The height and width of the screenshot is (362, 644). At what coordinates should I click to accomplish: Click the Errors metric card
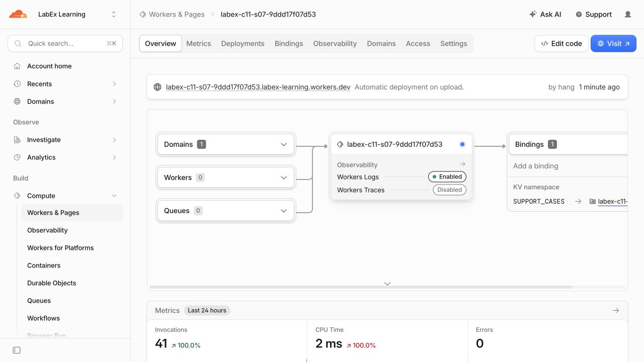tap(547, 341)
